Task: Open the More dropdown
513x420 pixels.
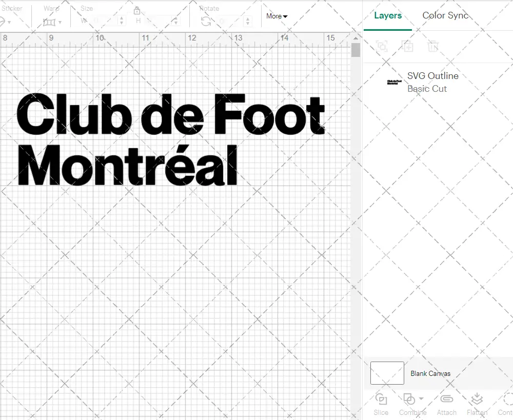Action: click(276, 16)
